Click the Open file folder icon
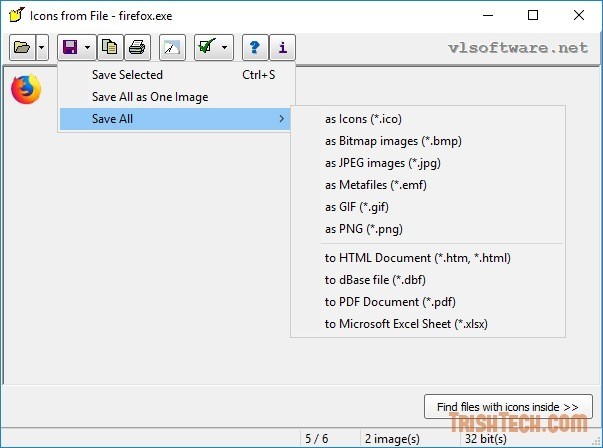 tap(22, 48)
